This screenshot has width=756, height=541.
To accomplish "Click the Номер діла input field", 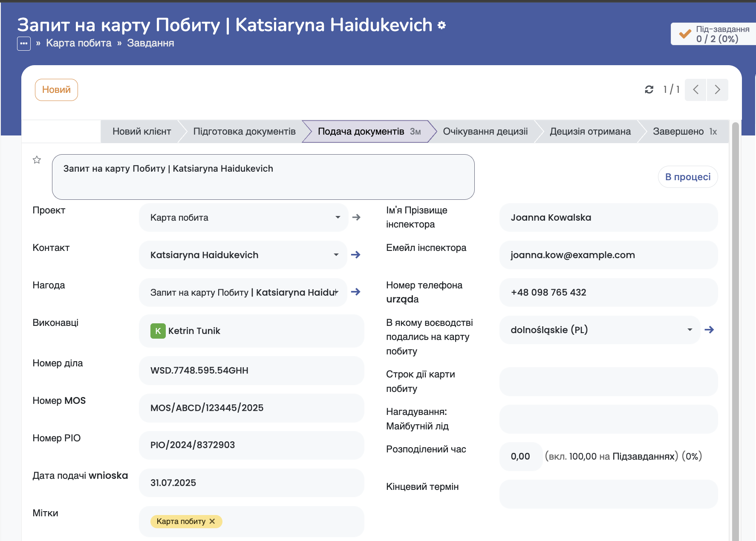I will (251, 371).
